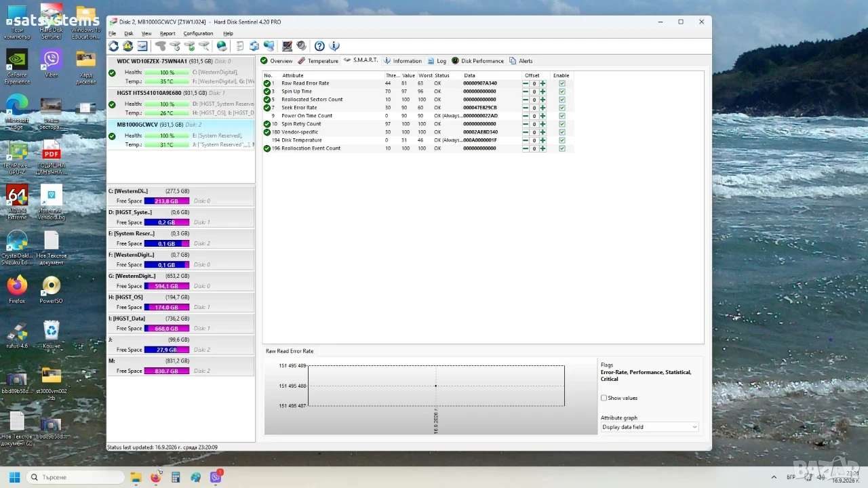Click the speaker sound toolbar icon
The image size is (868, 488).
[x=302, y=46]
